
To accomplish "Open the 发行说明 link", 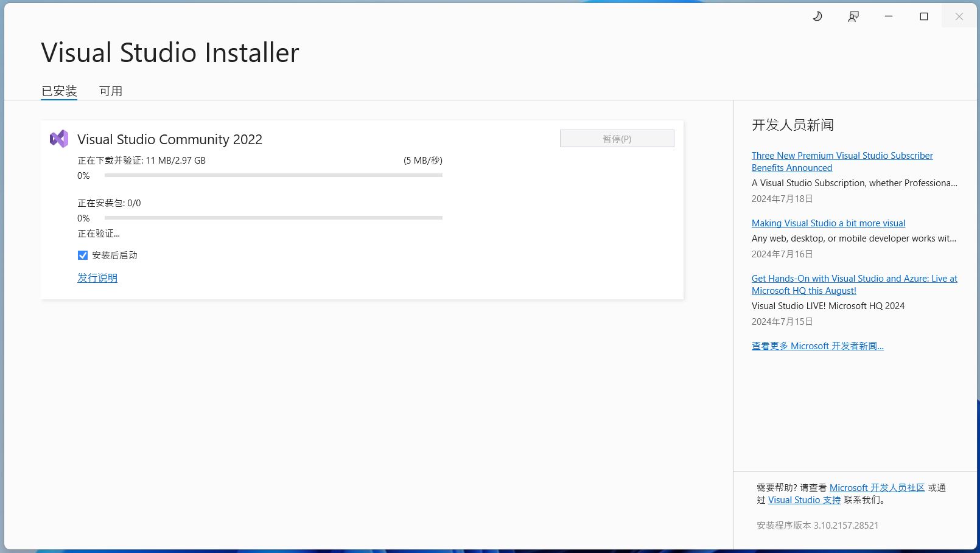I will click(x=97, y=278).
